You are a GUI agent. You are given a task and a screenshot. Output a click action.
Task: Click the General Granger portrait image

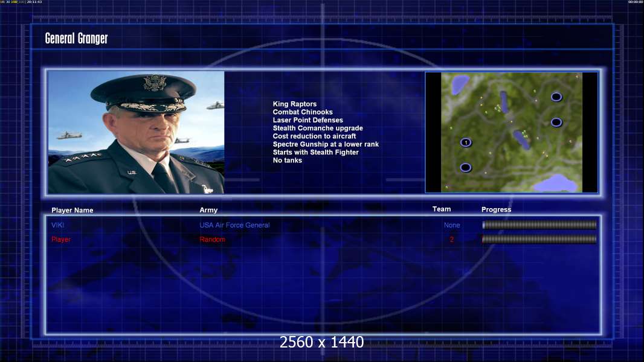tap(136, 132)
